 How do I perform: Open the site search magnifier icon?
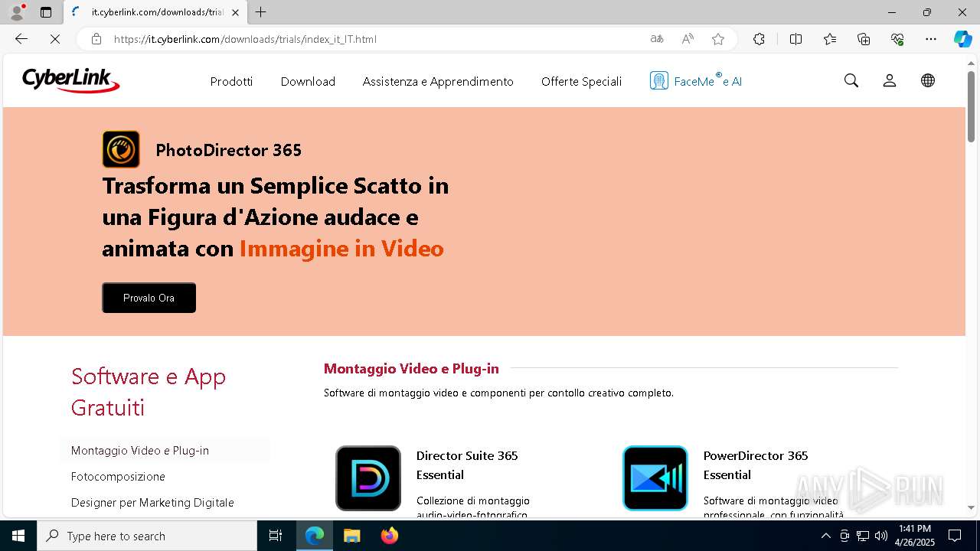click(x=851, y=80)
